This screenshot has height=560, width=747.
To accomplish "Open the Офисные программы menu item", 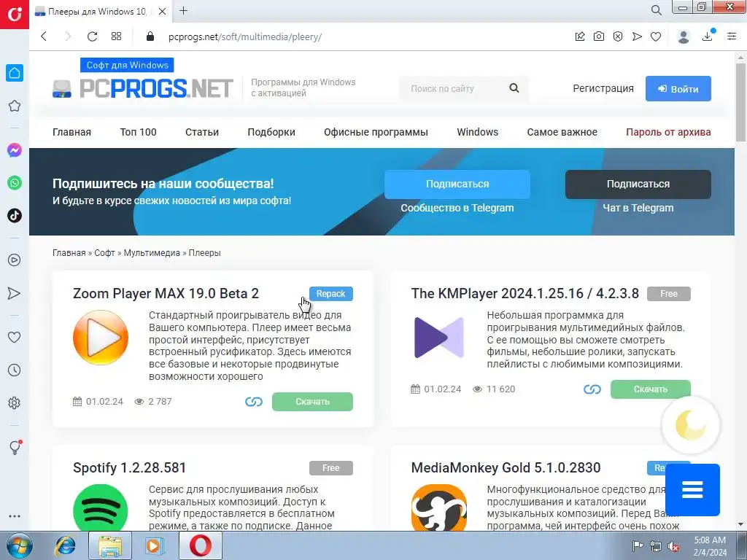I will [376, 133].
